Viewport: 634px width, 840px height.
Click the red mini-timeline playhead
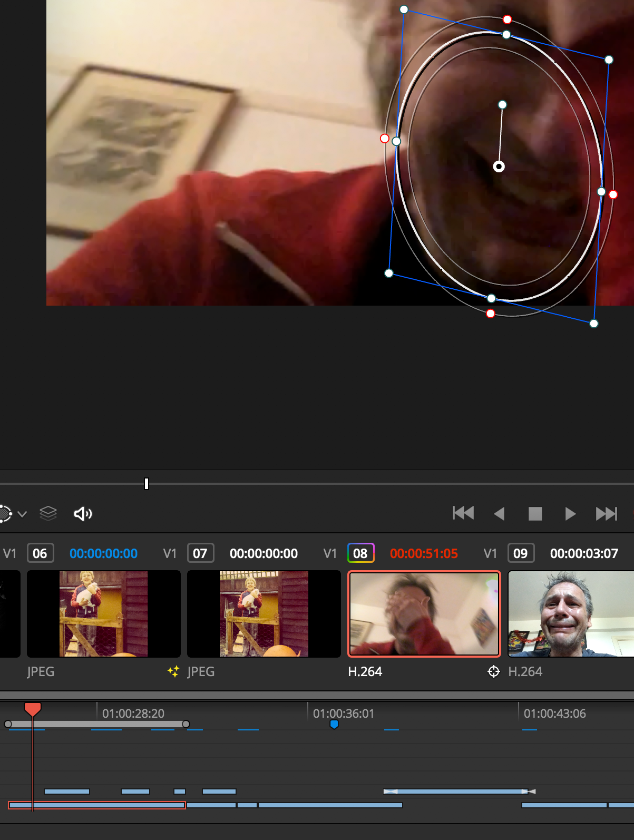pos(33,709)
